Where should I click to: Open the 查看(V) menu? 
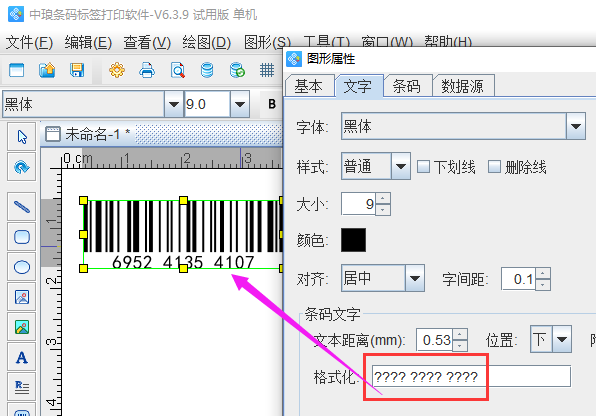point(147,42)
